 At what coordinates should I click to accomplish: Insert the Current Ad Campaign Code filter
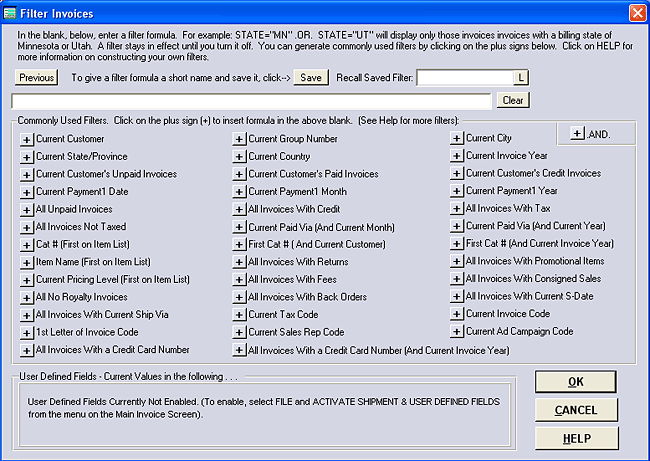coord(456,332)
